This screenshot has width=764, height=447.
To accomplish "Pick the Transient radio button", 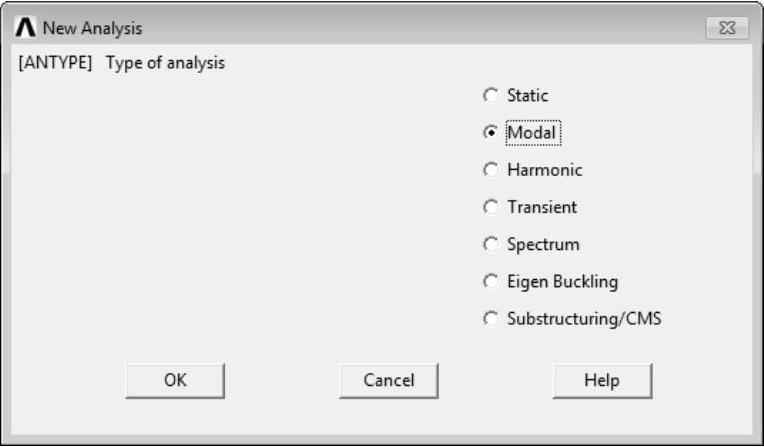I will pyautogui.click(x=490, y=207).
